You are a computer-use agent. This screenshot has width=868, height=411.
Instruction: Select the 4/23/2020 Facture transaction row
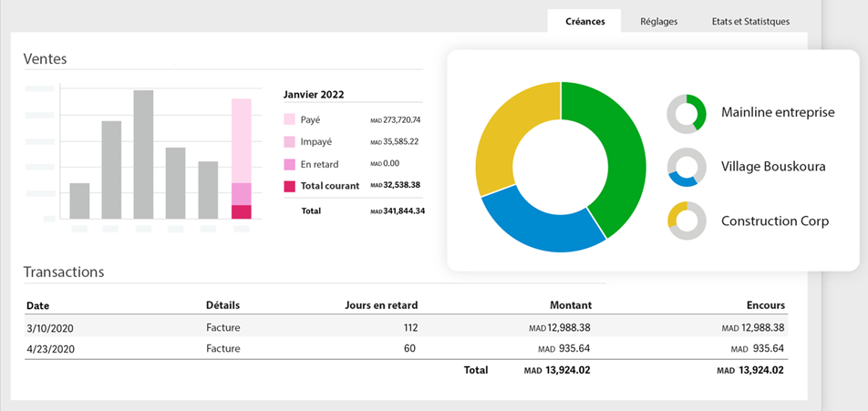(405, 348)
